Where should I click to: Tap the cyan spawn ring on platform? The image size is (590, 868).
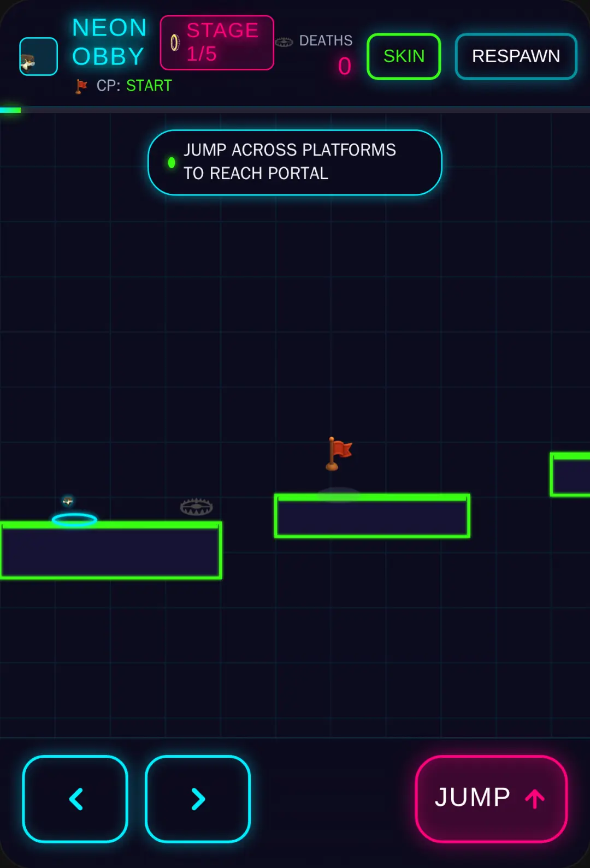(74, 520)
